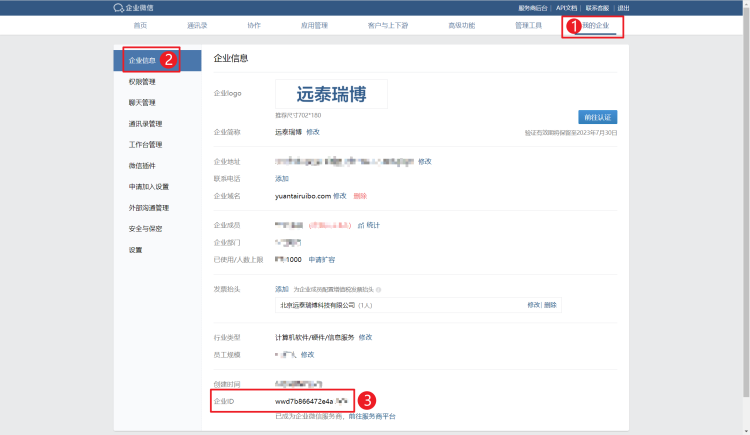750x435 pixels.
Task: Click the red 删除 link for the domain
Action: click(360, 196)
